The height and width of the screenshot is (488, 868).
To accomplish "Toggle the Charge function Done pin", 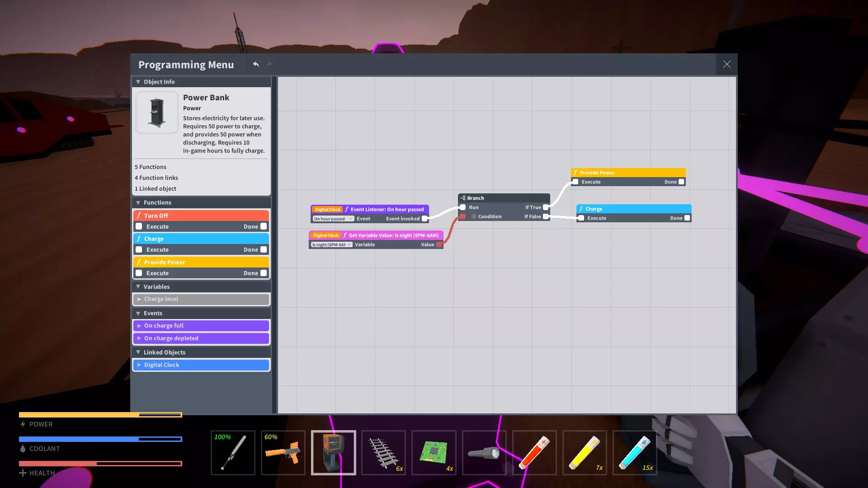I will point(264,249).
